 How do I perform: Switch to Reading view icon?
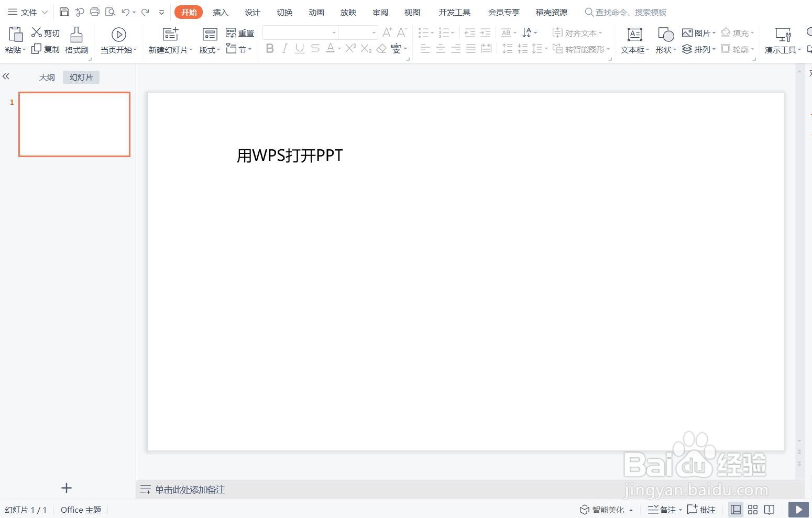tap(769, 510)
